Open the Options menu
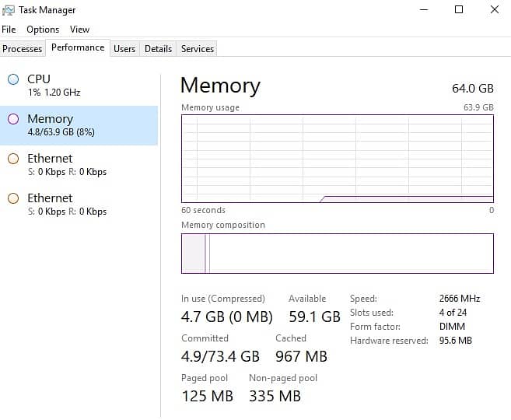This screenshot has width=511, height=420. point(43,30)
